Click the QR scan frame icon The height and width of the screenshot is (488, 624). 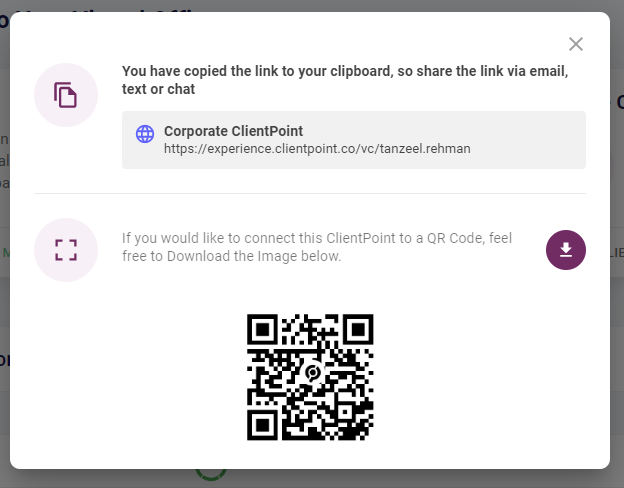point(66,250)
